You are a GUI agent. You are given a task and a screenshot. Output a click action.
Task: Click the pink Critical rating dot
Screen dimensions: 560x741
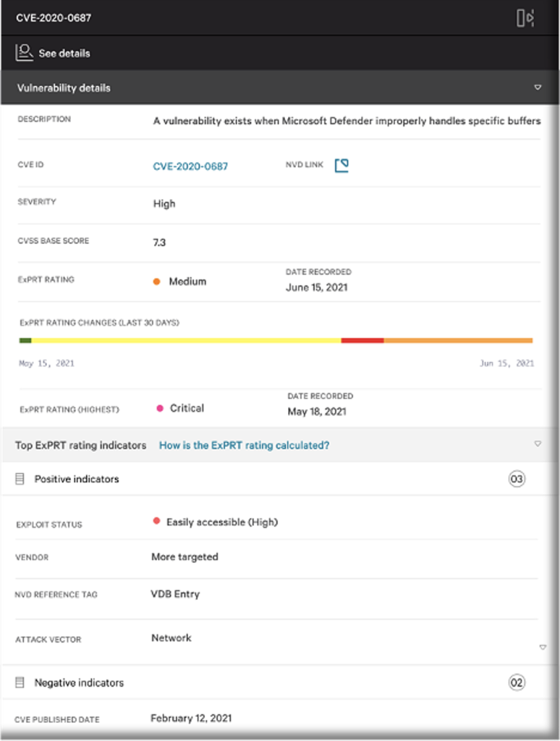[x=160, y=408]
